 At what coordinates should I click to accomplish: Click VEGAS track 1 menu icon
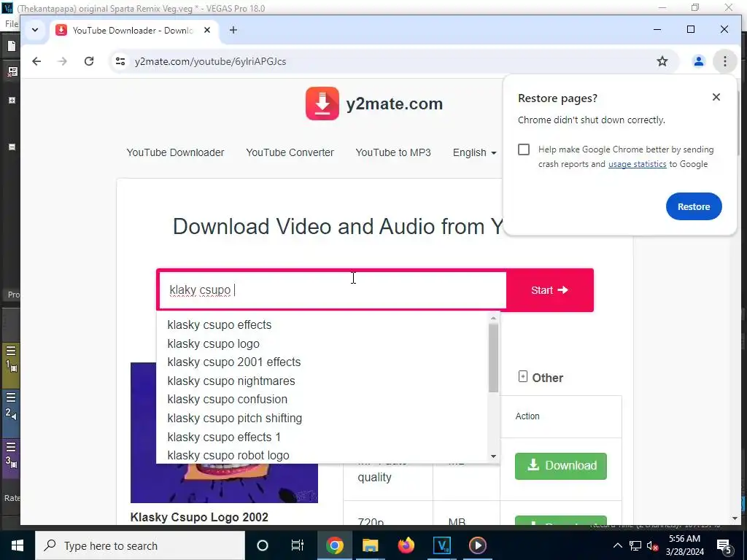(x=10, y=351)
